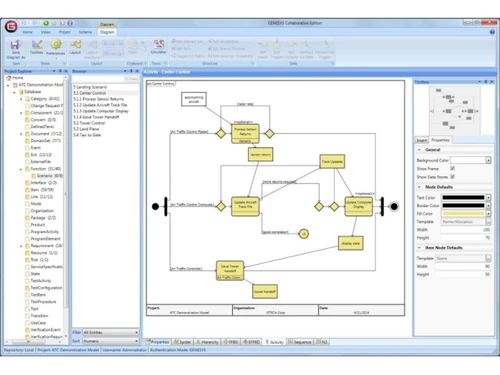
Task: Toggle the Show Data Stores checkbox
Action: point(452,177)
